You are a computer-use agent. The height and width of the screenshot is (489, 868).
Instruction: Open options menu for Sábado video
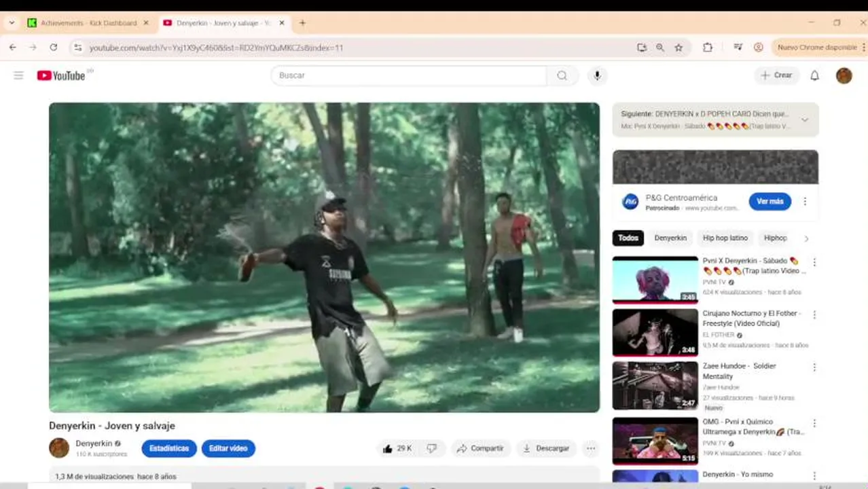[x=814, y=262]
